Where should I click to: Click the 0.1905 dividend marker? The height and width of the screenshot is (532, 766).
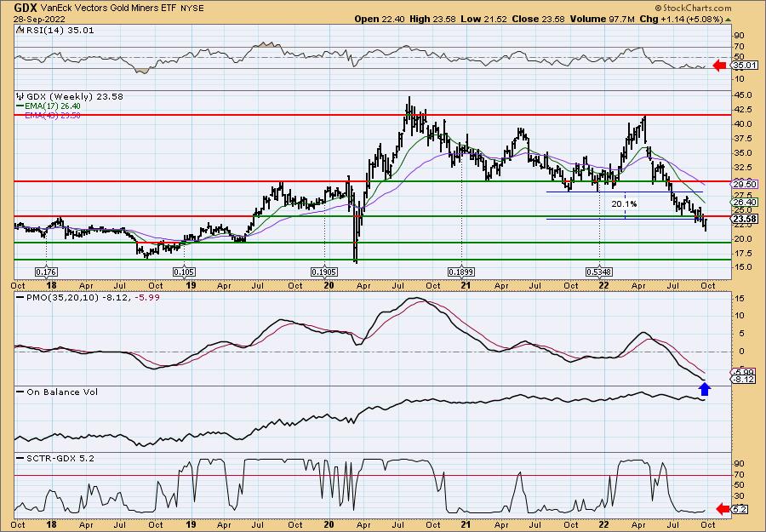click(x=324, y=272)
